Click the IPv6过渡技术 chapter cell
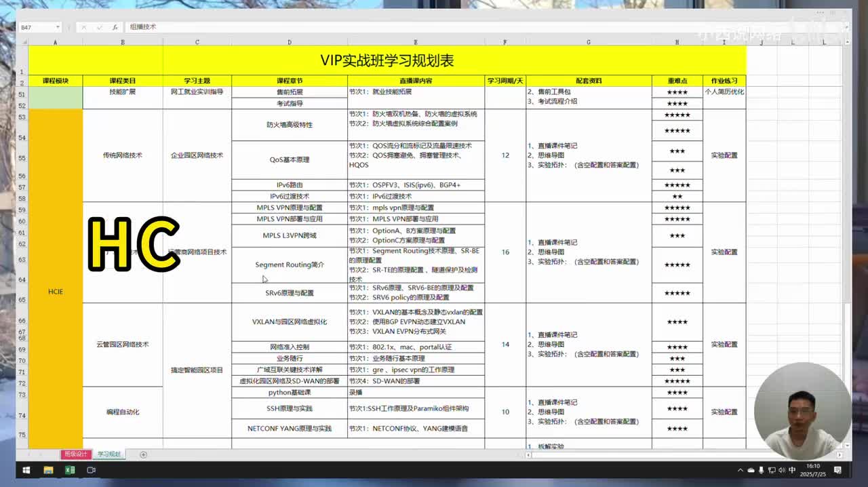The width and height of the screenshot is (868, 487). point(290,196)
